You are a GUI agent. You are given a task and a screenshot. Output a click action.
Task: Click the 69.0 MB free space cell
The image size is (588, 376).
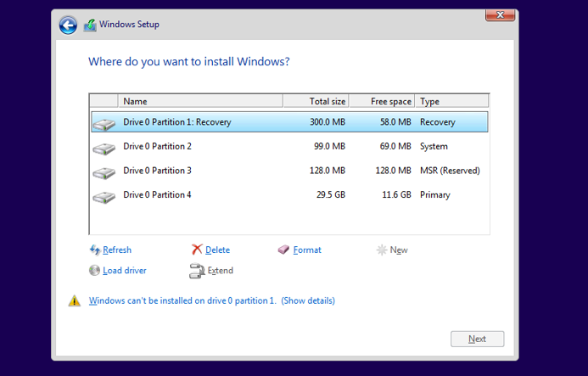click(395, 146)
